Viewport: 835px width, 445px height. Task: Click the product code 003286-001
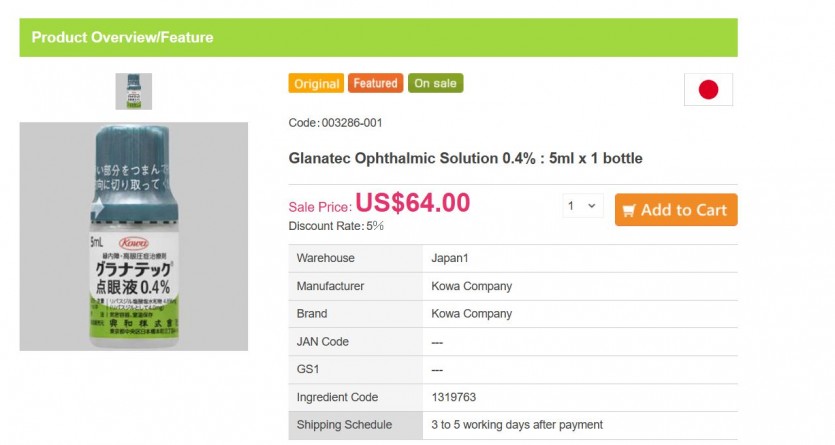[350, 123]
